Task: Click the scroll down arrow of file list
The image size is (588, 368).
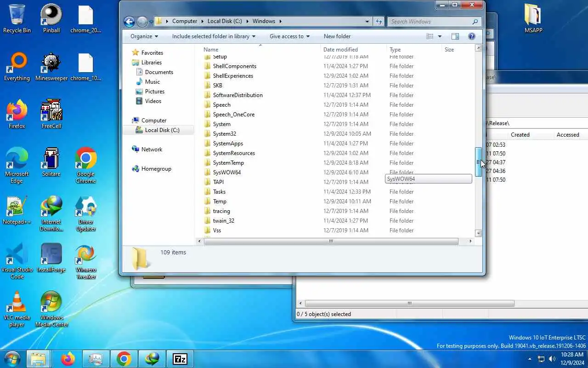Action: point(478,233)
